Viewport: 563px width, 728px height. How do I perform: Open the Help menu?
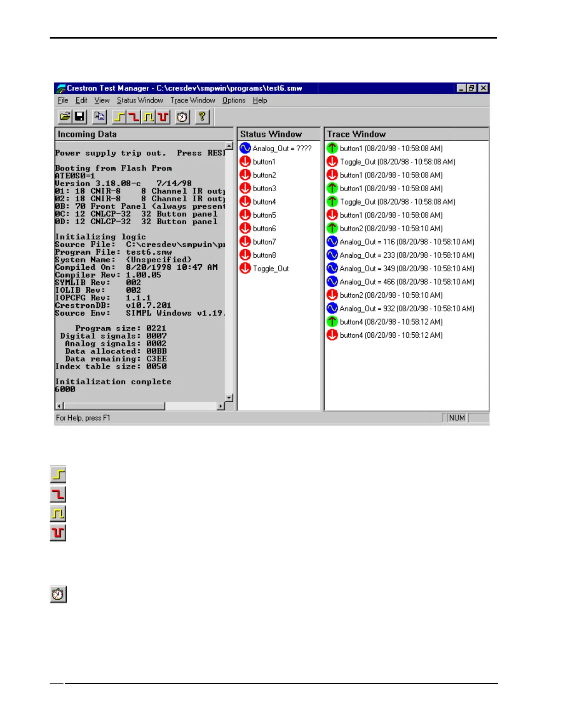(260, 100)
